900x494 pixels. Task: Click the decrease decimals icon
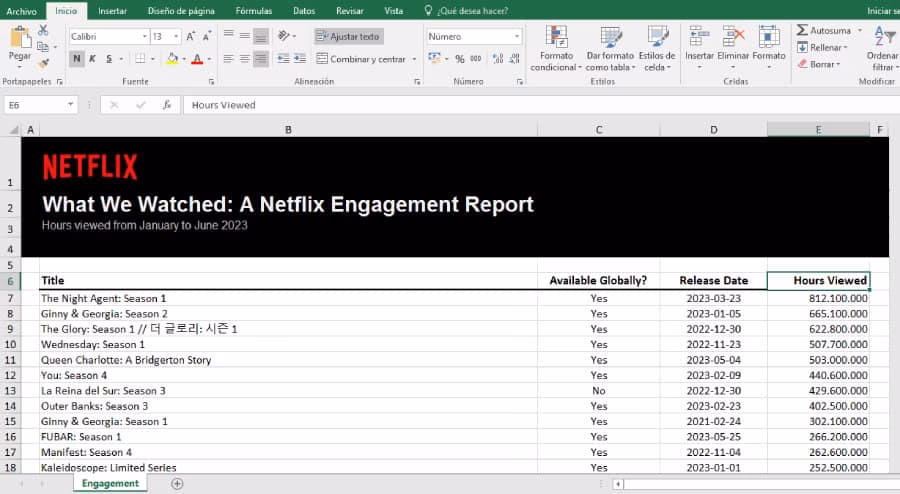pyautogui.click(x=514, y=59)
